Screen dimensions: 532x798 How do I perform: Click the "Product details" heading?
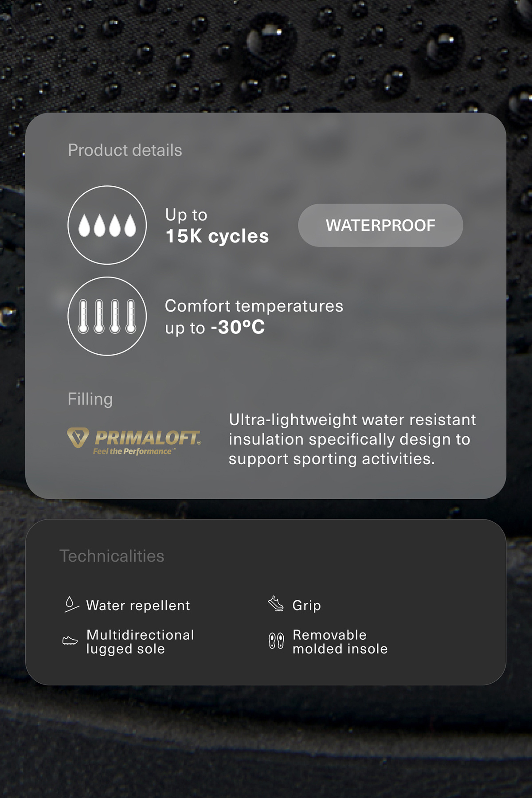[125, 150]
